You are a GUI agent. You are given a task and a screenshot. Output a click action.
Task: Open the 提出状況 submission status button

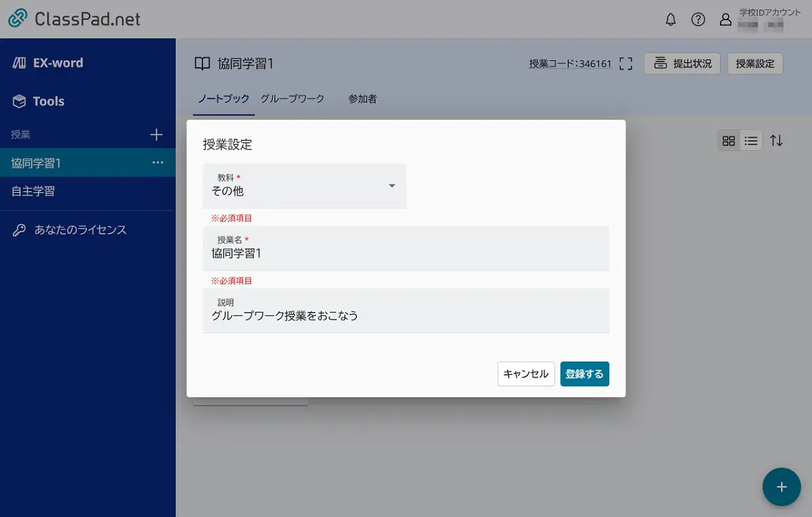point(681,63)
